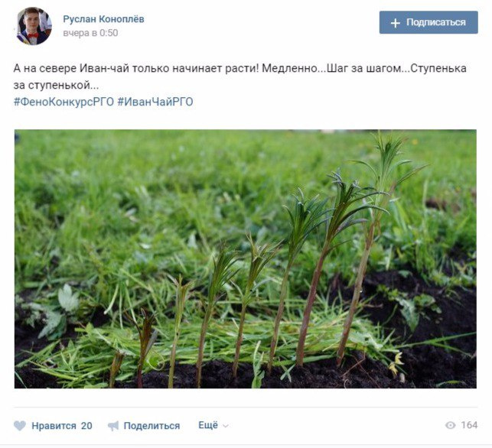Click the megaphone share icon

click(x=113, y=425)
